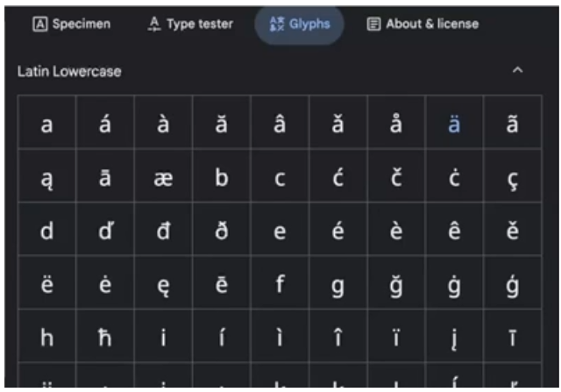Select the Glyphs tab

(300, 24)
